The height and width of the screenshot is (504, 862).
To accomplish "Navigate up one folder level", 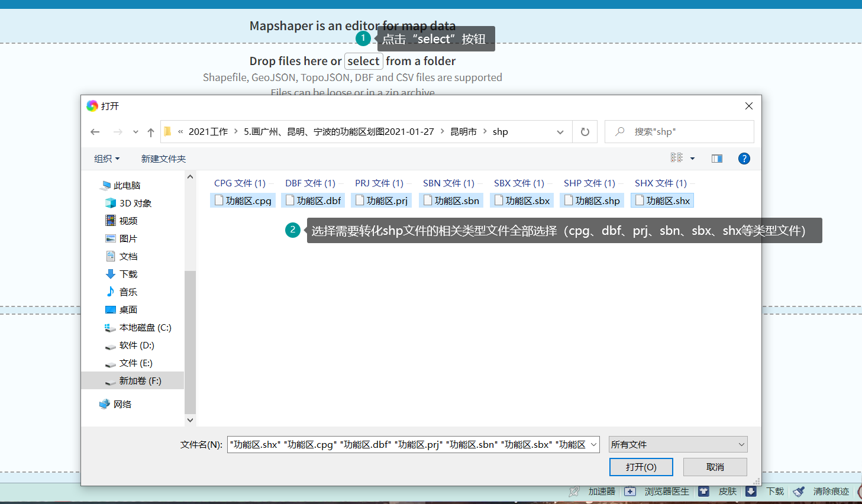I will click(151, 131).
